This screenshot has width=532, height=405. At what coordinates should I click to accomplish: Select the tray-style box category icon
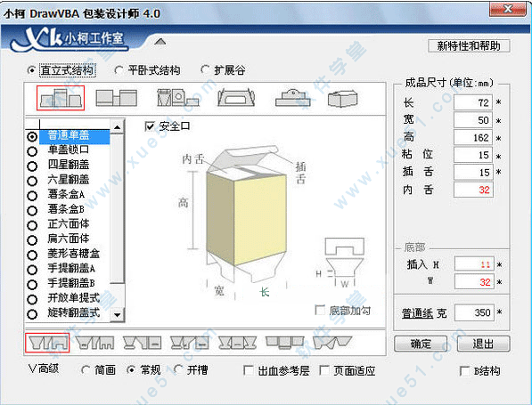pyautogui.click(x=236, y=98)
